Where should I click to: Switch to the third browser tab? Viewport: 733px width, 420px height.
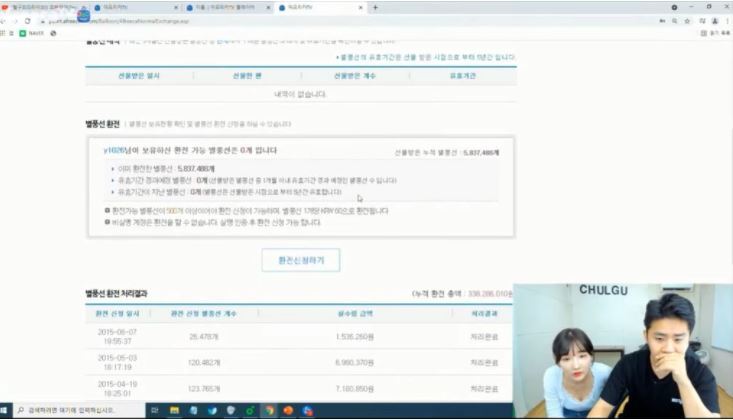(x=220, y=6)
